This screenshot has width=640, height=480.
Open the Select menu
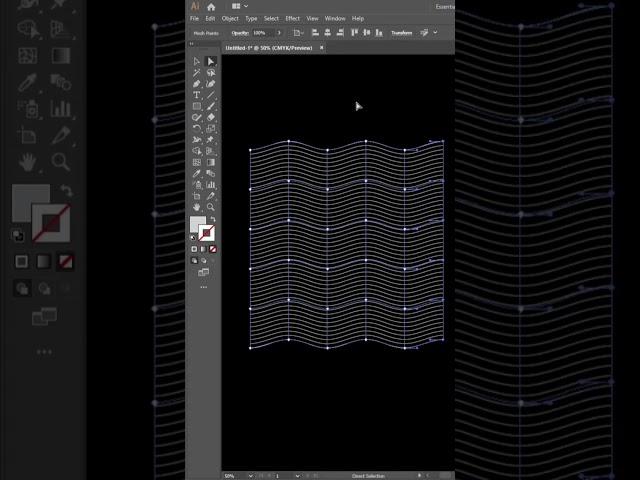click(271, 18)
